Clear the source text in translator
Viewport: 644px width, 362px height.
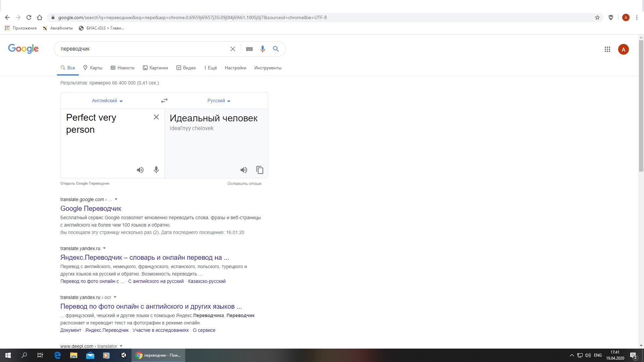click(156, 117)
